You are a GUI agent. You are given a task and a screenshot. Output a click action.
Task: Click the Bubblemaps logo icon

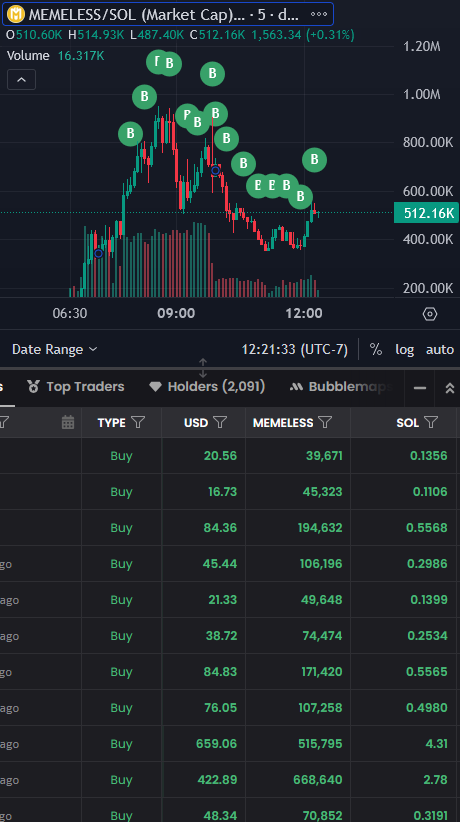296,387
